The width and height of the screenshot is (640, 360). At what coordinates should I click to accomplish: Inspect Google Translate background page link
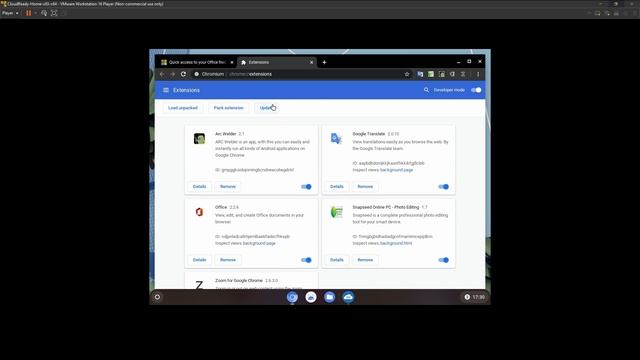click(396, 170)
